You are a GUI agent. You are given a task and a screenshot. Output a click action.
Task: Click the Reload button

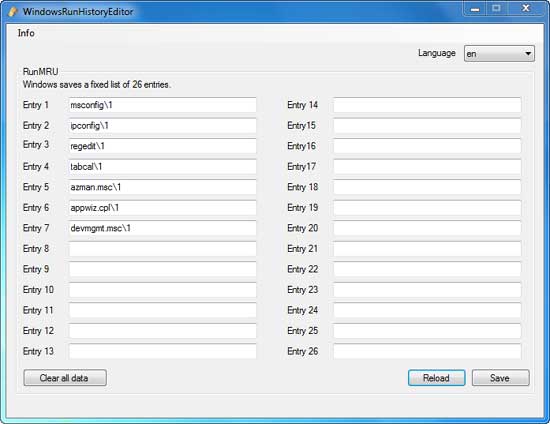(x=436, y=378)
